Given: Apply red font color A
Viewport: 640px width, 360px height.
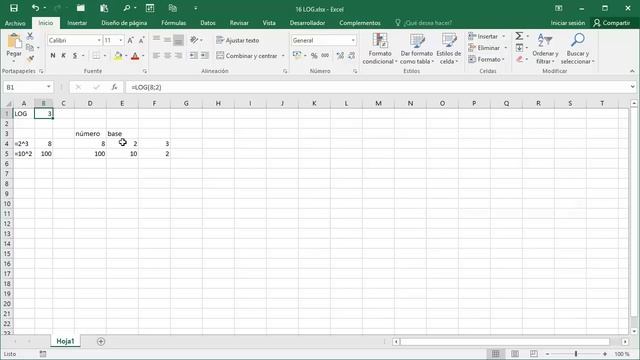Looking at the screenshot, I should pyautogui.click(x=135, y=56).
